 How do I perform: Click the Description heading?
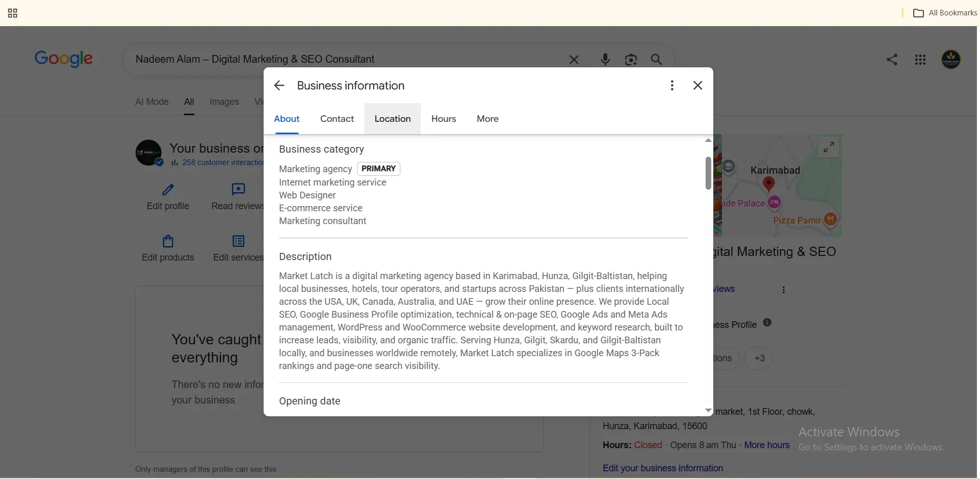[x=305, y=256]
